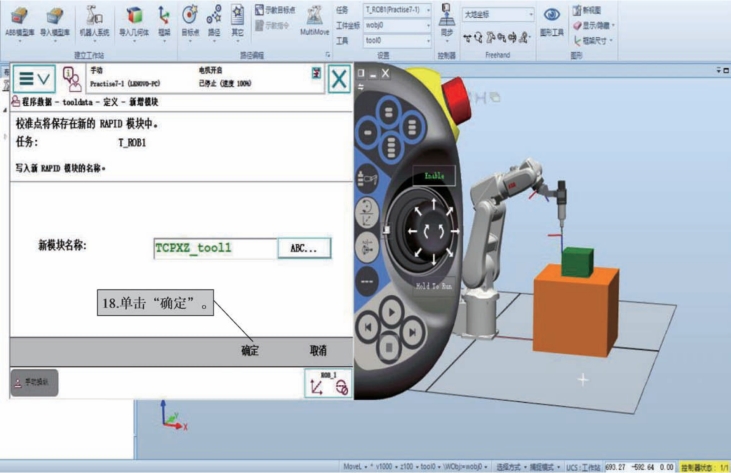Image resolution: width=731 pixels, height=473 pixels.
Task: Click the 手动操纵 jogging taskbar button
Action: (35, 383)
